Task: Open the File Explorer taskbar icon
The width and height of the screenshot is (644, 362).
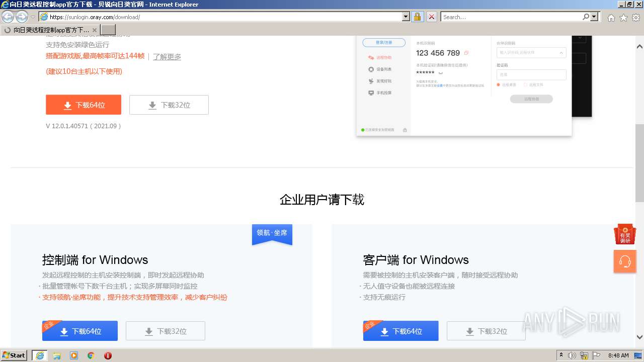Action: coord(57,355)
